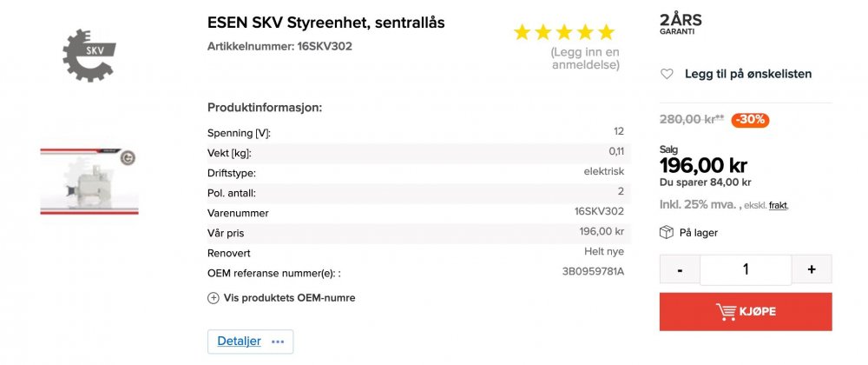Click the three dots beside Detaljer

[x=278, y=342]
